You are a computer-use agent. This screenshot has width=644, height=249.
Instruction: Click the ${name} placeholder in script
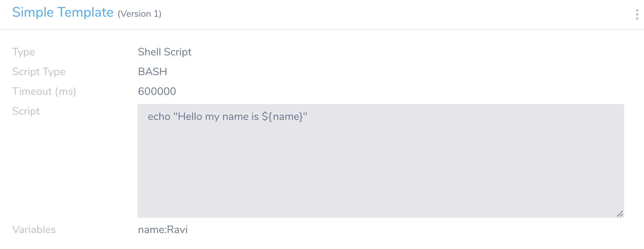pos(282,117)
